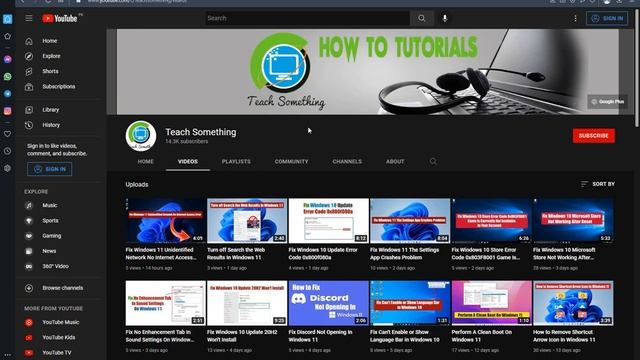Open the SORT BY dropdown
The image size is (640, 360).
pos(598,184)
